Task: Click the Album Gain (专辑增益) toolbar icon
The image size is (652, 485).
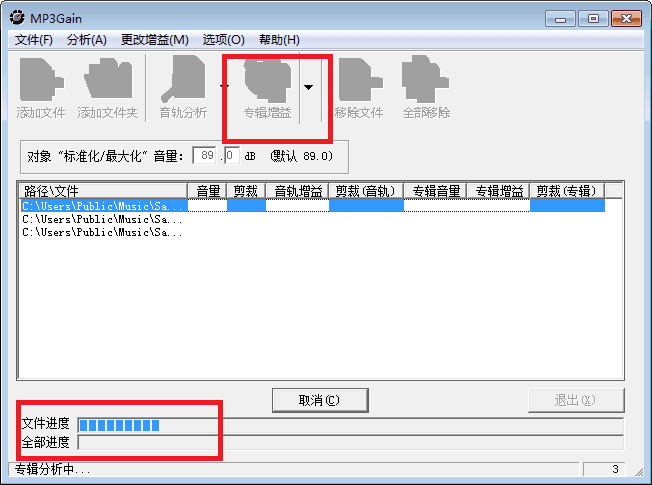Action: (x=267, y=80)
